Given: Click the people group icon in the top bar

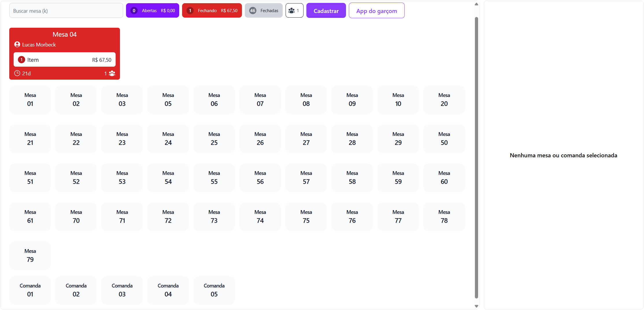Looking at the screenshot, I should [292, 11].
